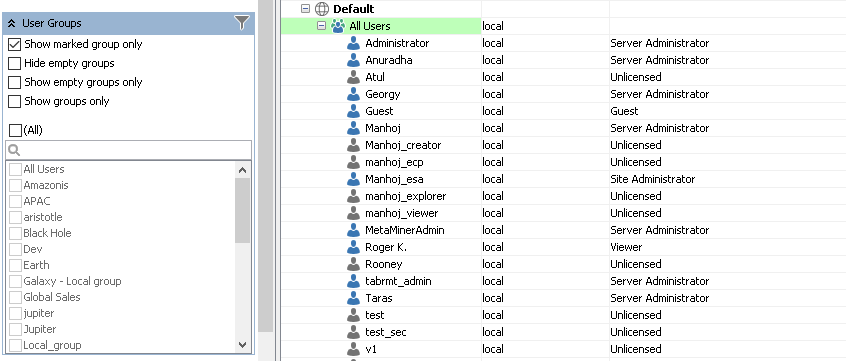This screenshot has height=361, width=846.
Task: Select the Administrator user row name
Action: click(x=397, y=43)
